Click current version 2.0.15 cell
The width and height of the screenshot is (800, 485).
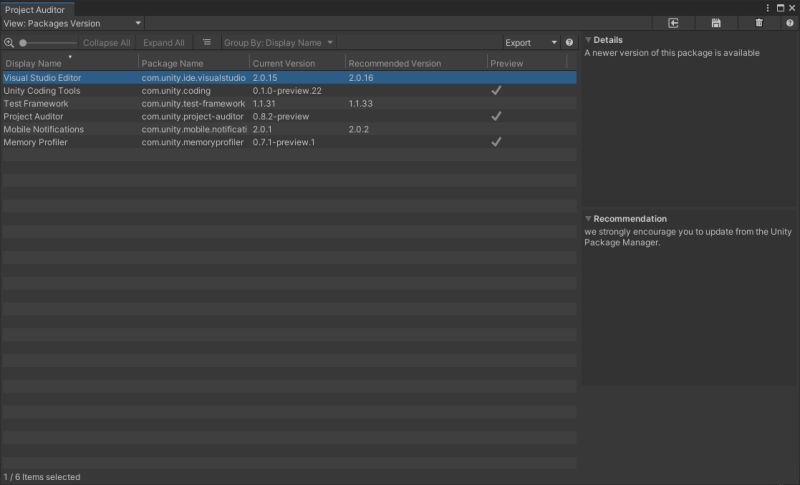(x=265, y=78)
